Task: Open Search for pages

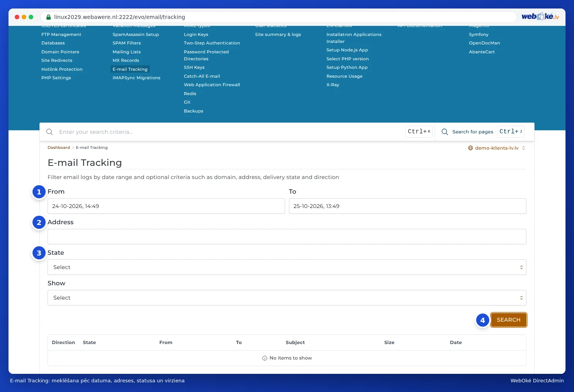Action: pos(473,132)
